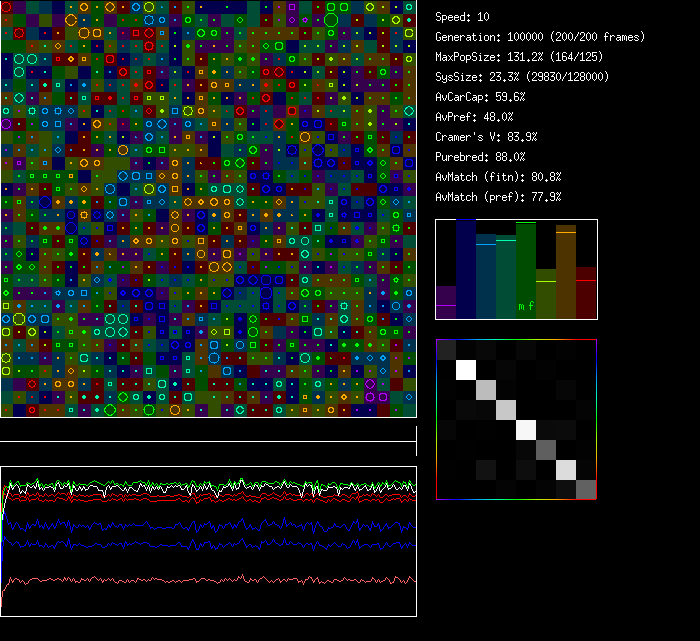Image resolution: width=700 pixels, height=641 pixels.
Task: Click the red circle in grid's top-left corner cell
Action: pos(6,6)
